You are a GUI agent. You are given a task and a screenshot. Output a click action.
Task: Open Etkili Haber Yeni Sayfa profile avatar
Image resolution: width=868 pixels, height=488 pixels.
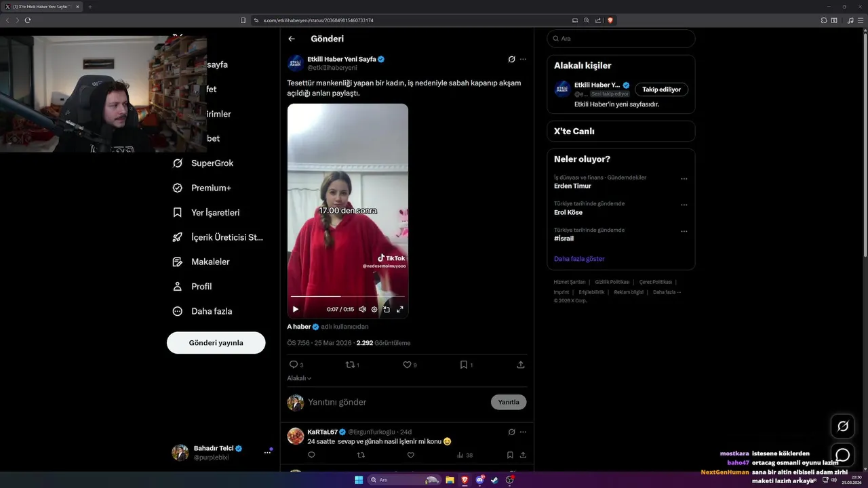(x=296, y=63)
